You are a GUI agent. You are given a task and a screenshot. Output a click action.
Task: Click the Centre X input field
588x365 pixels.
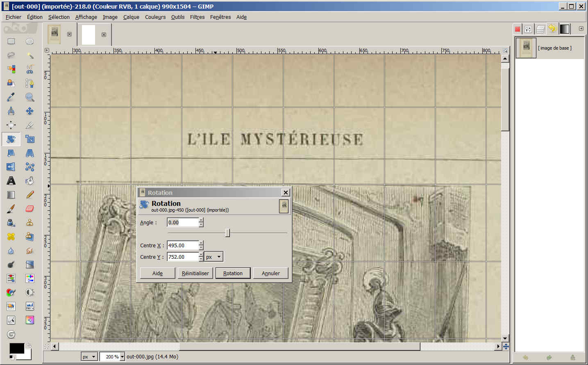[182, 245]
